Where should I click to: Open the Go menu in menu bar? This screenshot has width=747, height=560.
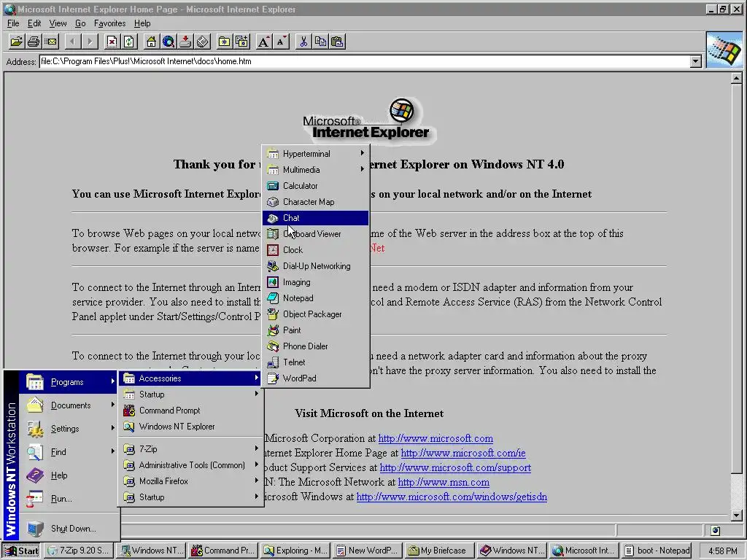tap(80, 23)
